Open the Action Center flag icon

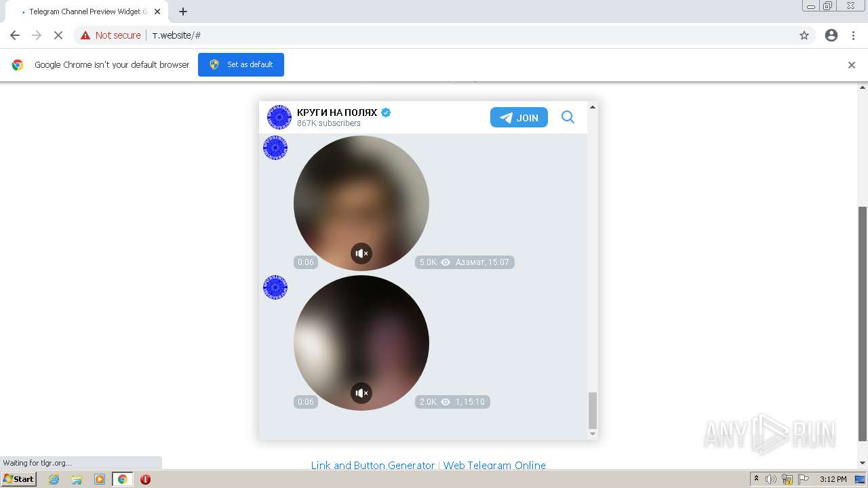pos(804,479)
